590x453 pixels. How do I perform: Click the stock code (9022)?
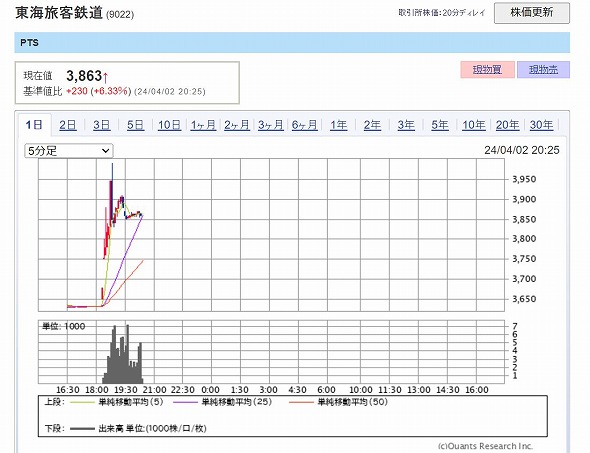[x=120, y=15]
